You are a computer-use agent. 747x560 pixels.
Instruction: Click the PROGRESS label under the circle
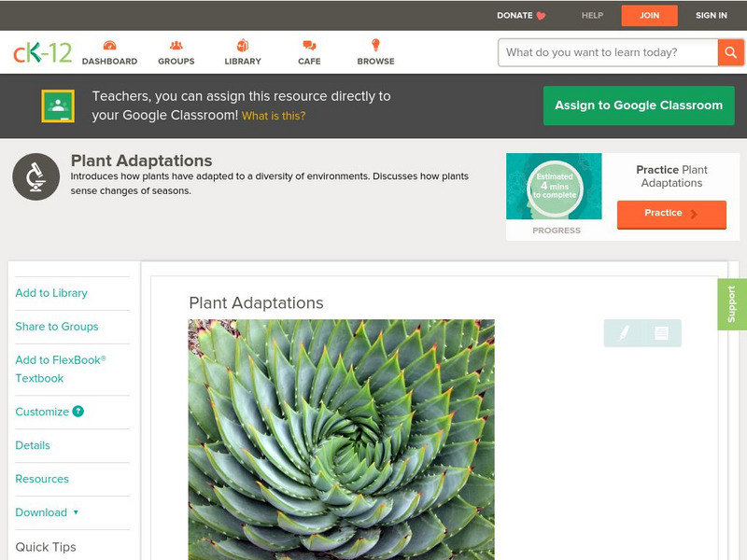point(557,231)
